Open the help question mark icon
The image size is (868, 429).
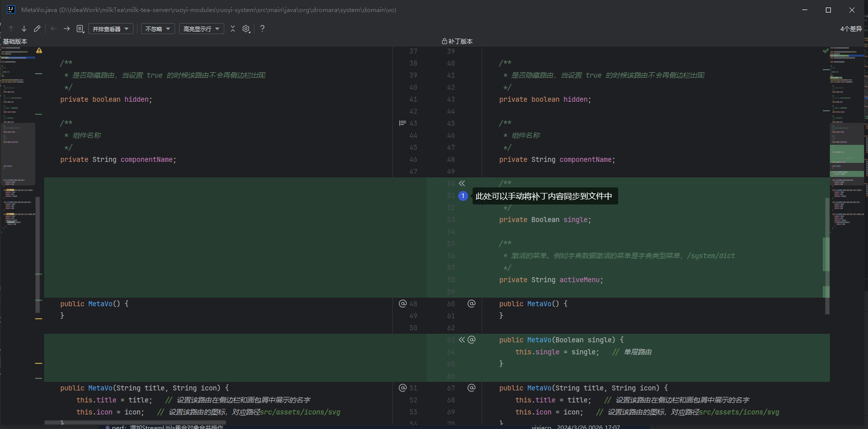click(x=262, y=29)
